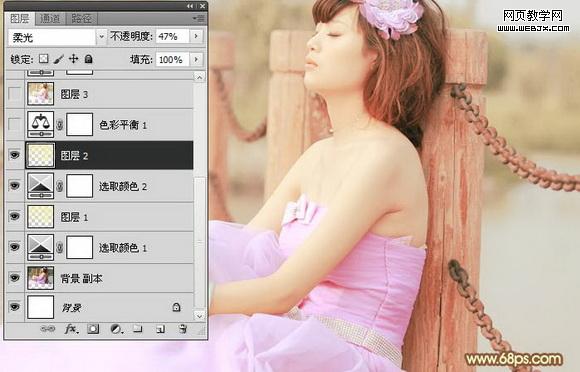Click 选取颜色 2 adjustment icon
Screen dimensions: 580x372
(41, 186)
